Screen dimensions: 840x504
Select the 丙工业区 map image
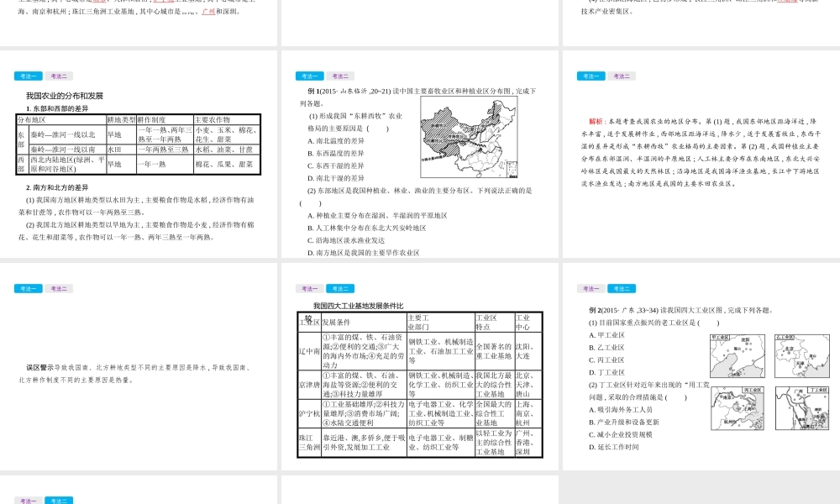click(x=738, y=408)
